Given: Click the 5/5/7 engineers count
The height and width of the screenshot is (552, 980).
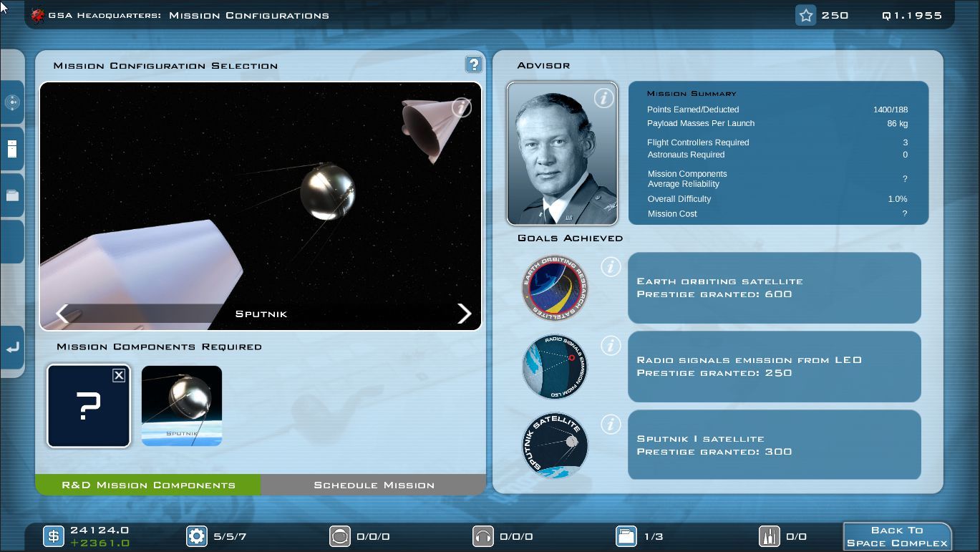Looking at the screenshot, I should click(230, 536).
